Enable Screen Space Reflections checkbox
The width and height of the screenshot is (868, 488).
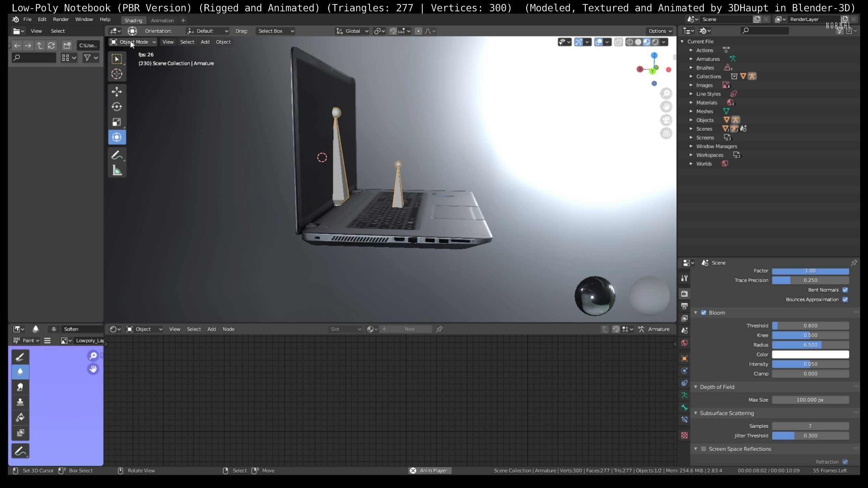(x=704, y=449)
